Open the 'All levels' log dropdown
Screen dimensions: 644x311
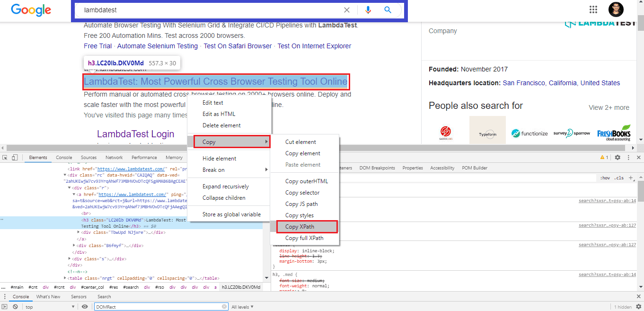tap(242, 307)
